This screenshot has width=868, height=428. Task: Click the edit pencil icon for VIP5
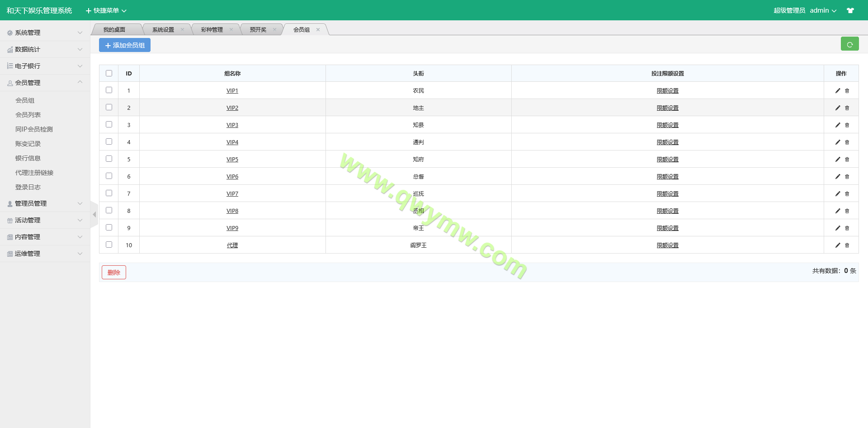pyautogui.click(x=837, y=160)
